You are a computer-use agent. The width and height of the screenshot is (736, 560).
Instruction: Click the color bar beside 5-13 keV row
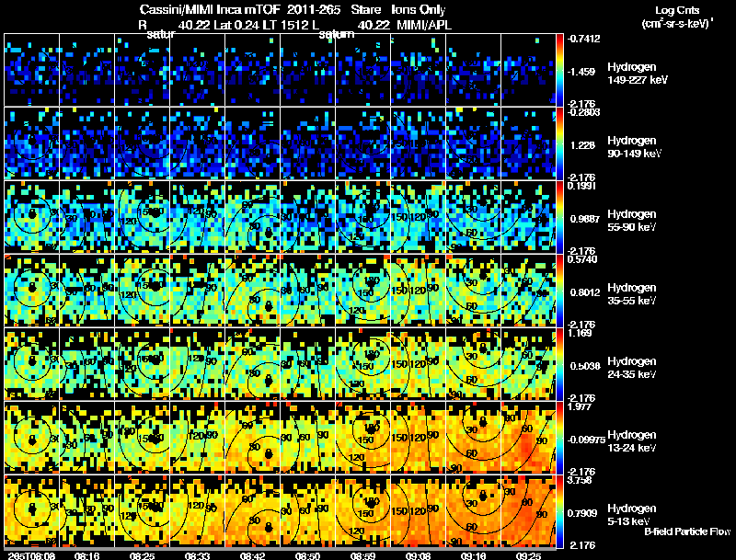559,511
